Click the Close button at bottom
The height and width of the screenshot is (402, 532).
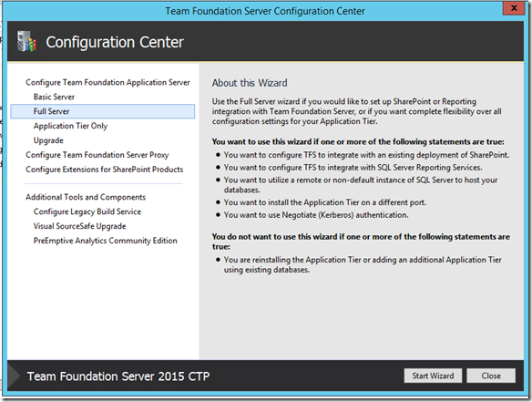(491, 376)
